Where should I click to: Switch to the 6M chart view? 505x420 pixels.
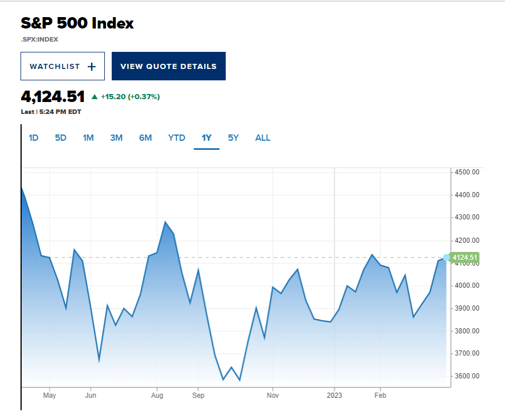pyautogui.click(x=145, y=138)
